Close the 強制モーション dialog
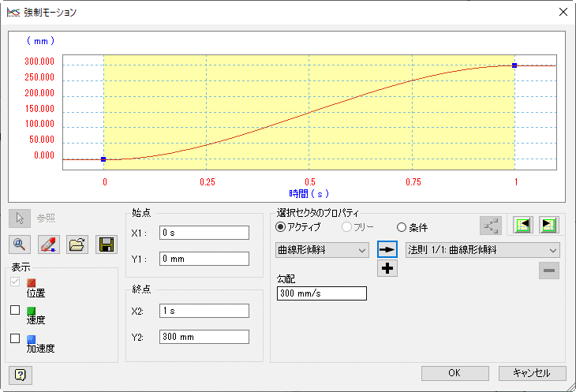 (563, 12)
